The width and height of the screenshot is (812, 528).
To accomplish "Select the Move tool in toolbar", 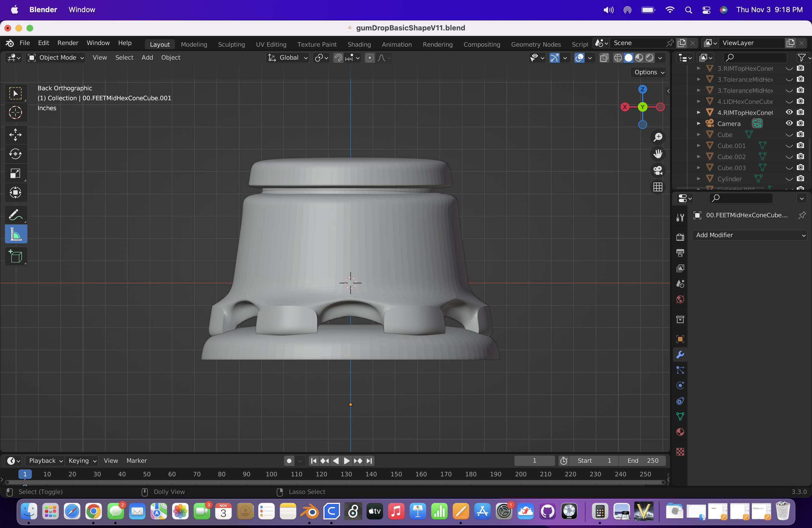I will (x=15, y=134).
